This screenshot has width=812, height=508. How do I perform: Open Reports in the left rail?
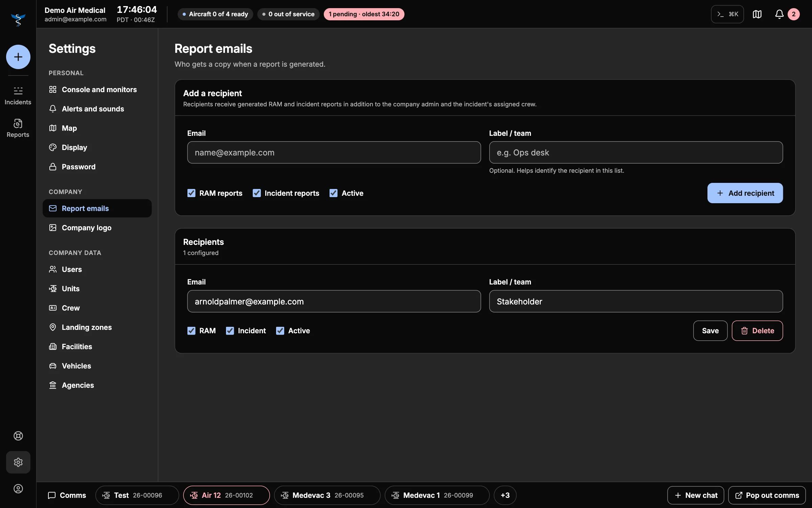coord(18,128)
